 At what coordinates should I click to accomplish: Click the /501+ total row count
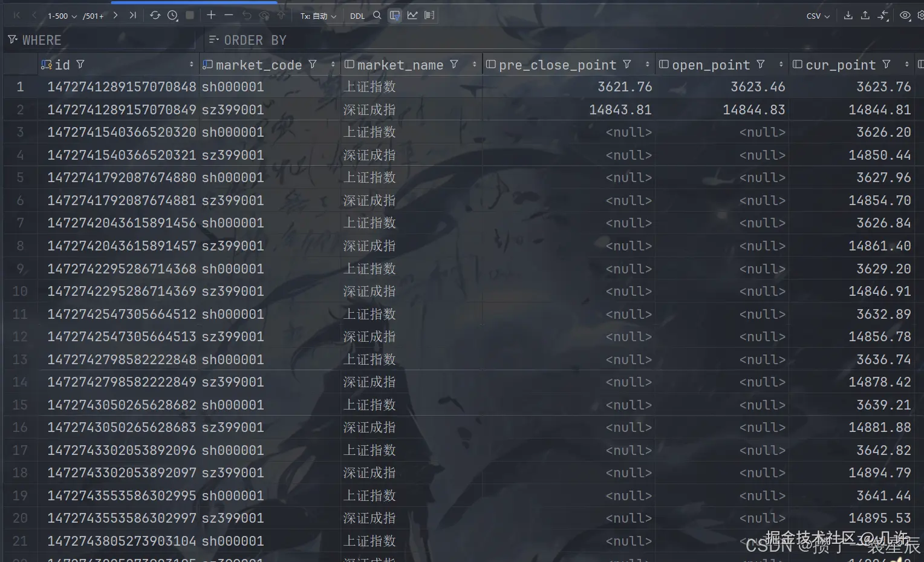click(x=93, y=16)
